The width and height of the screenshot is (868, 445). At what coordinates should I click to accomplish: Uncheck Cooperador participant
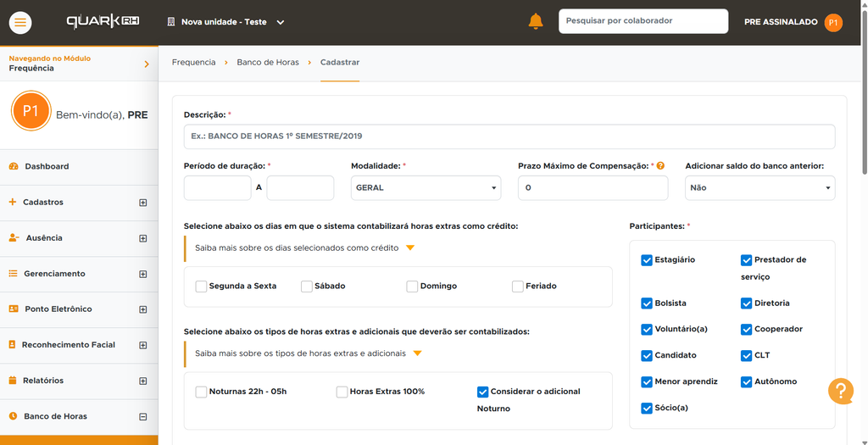pyautogui.click(x=746, y=330)
